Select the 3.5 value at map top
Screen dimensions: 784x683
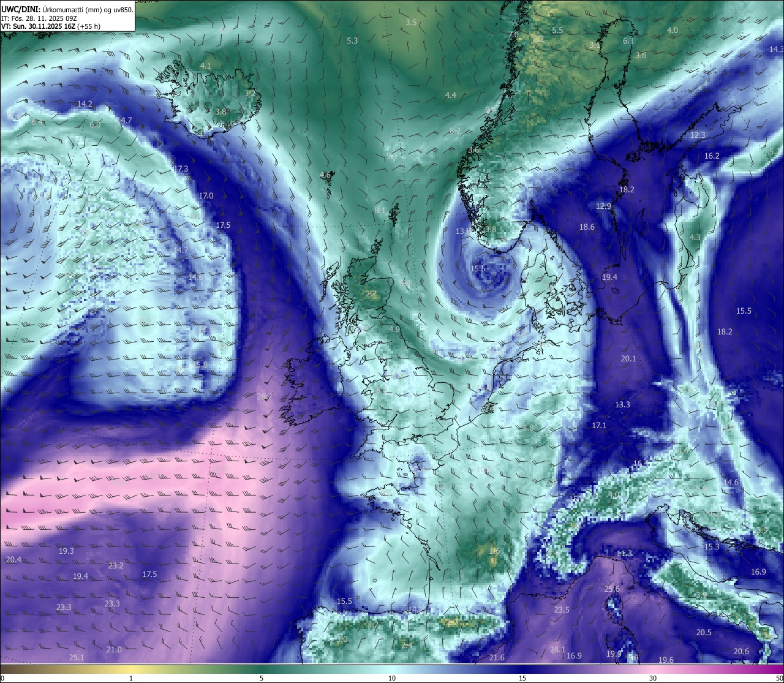(411, 22)
